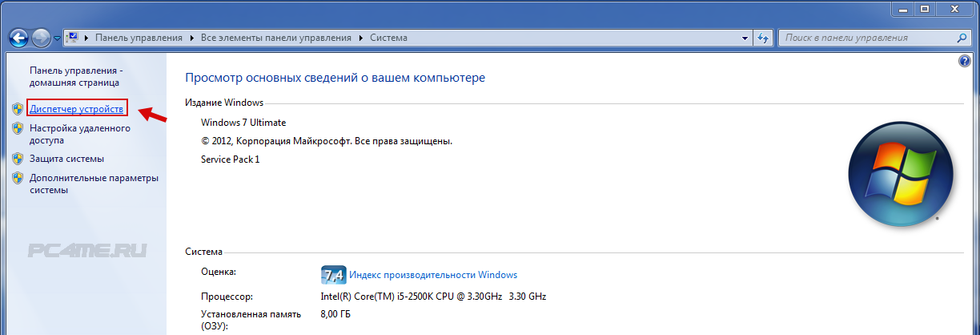This screenshot has height=335, width=980.
Task: Select the 'Панель управления' breadcrumb
Action: click(139, 38)
